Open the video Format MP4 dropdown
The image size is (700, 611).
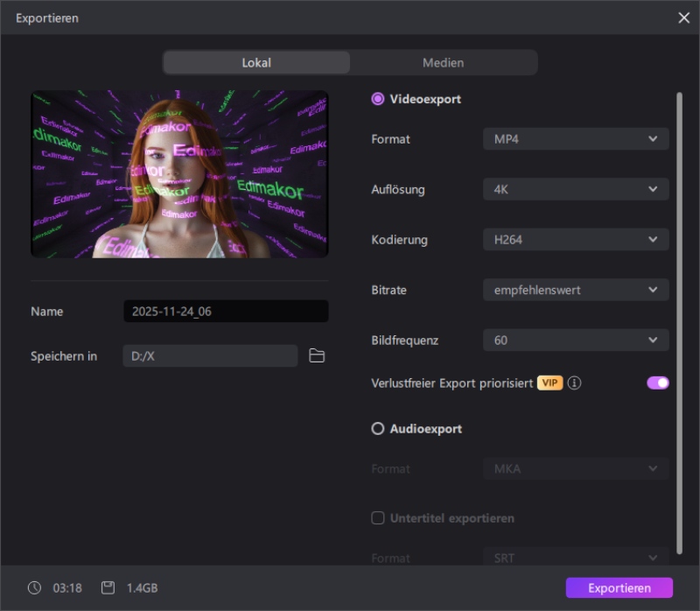576,139
